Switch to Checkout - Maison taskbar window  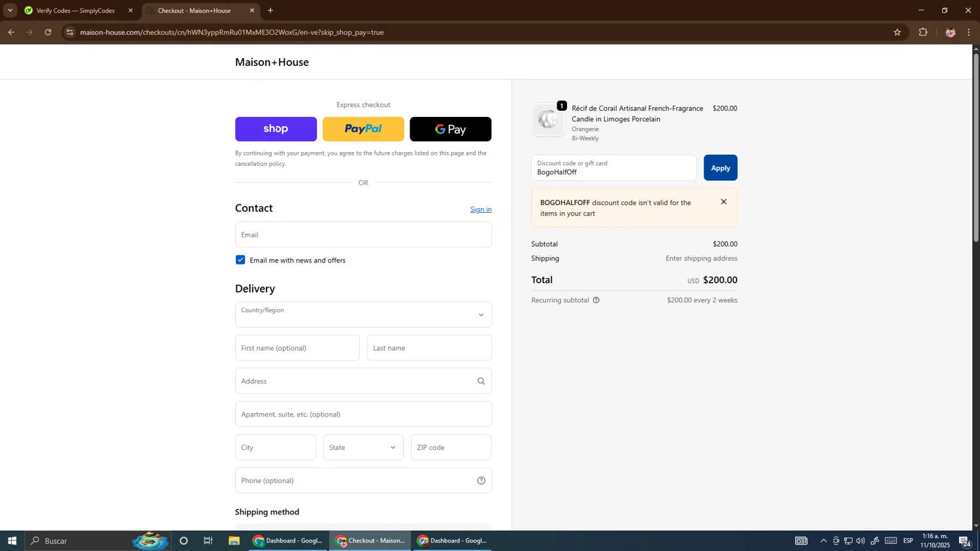click(370, 541)
